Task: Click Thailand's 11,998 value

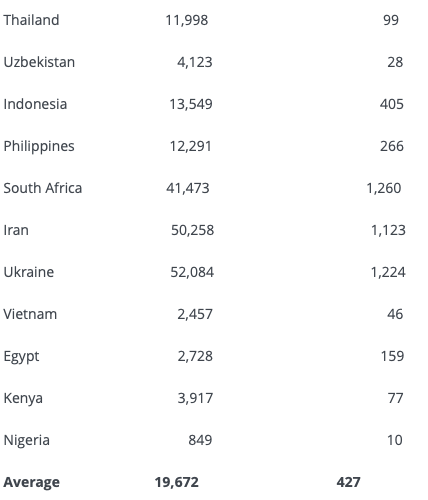Action: [187, 20]
